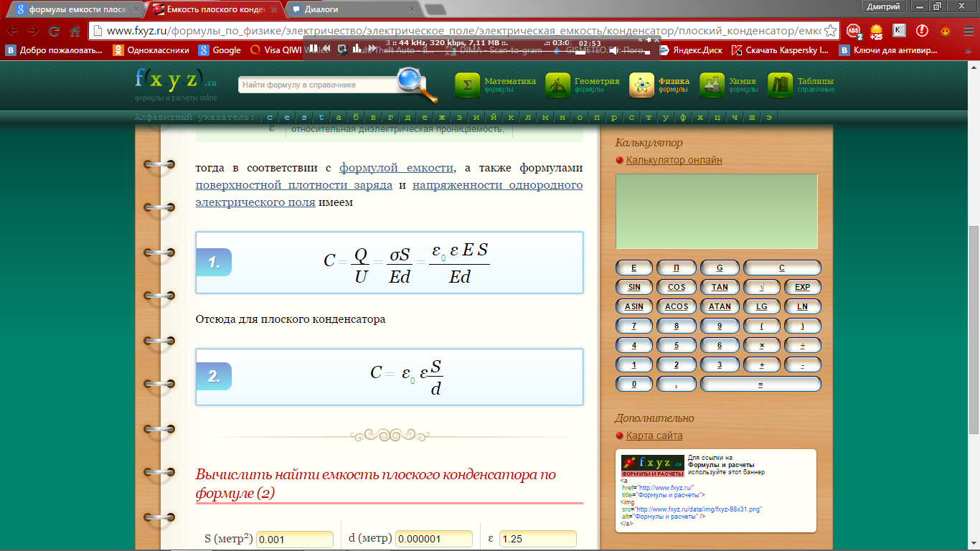Follow the формулой емкости link
This screenshot has height=551, width=980.
coord(397,168)
